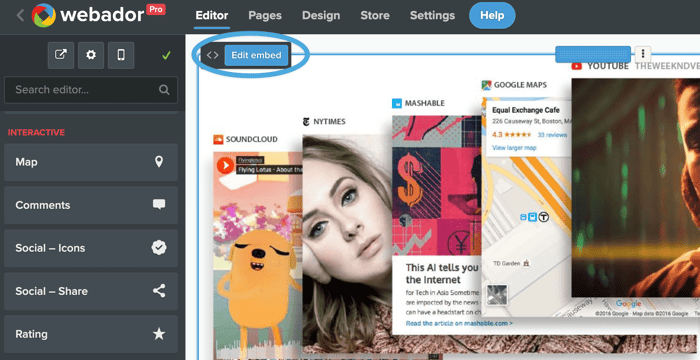Open View larger map link

click(x=514, y=148)
